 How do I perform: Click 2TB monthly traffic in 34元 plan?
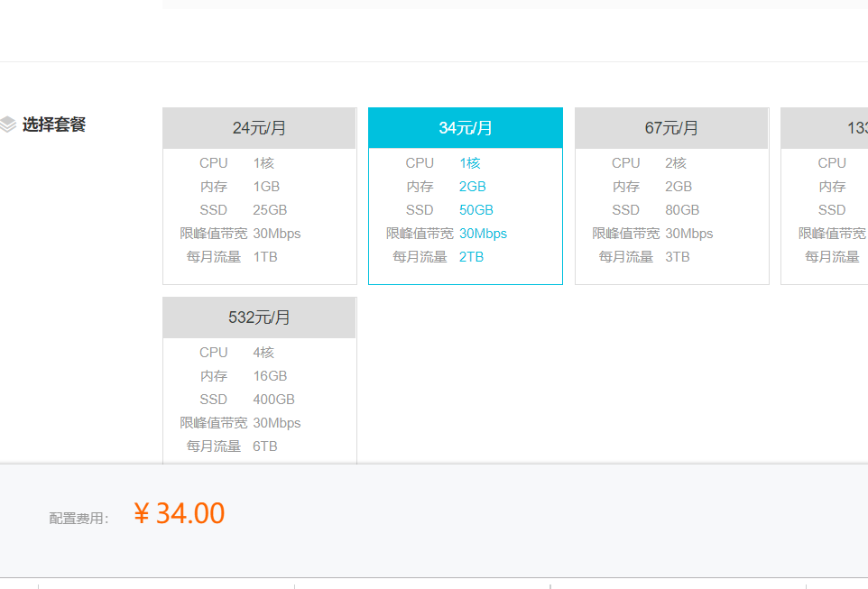click(471, 257)
